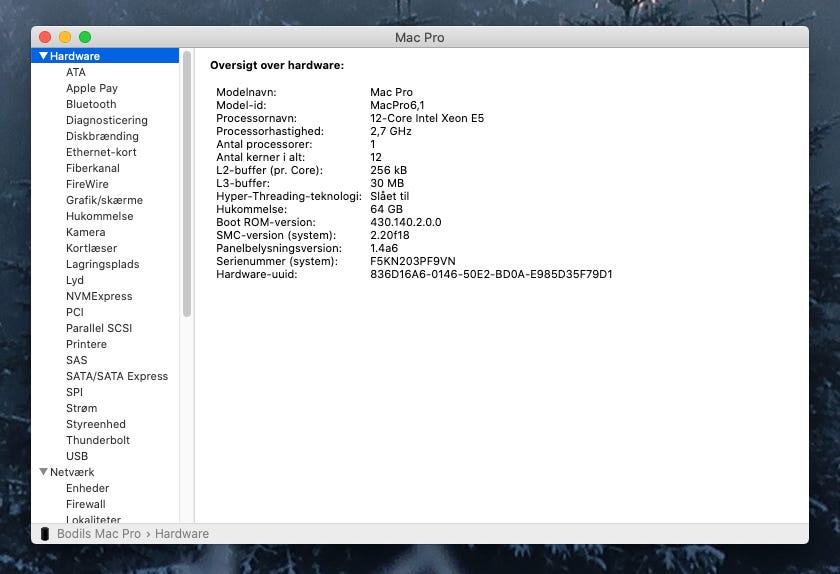Select ATA in the hardware list
The height and width of the screenshot is (574, 840).
(x=76, y=72)
